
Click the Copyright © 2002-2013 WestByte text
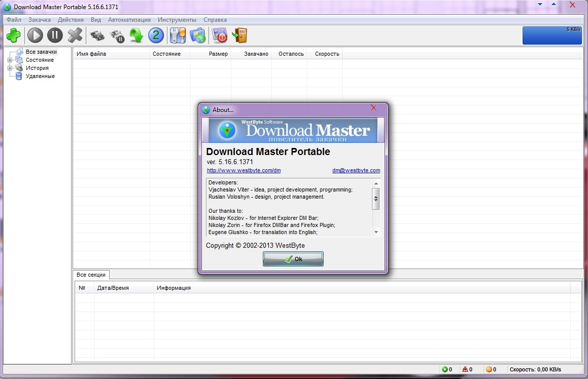[255, 245]
